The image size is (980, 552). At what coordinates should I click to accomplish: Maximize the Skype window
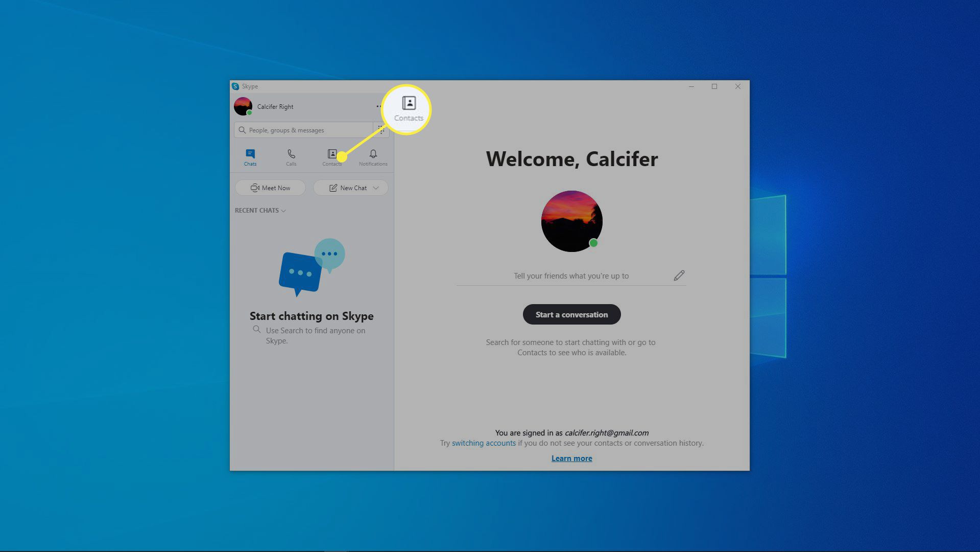point(714,86)
